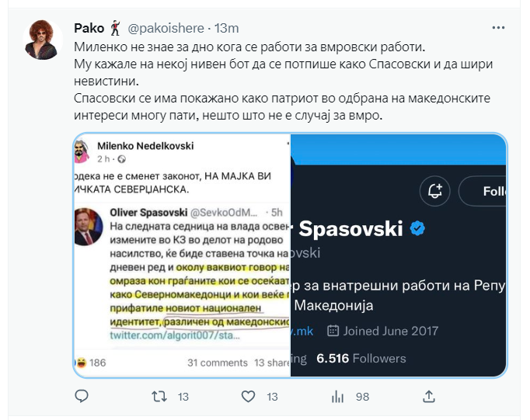The height and width of the screenshot is (420, 530).
Task: Click the tweet text body
Action: [283, 81]
